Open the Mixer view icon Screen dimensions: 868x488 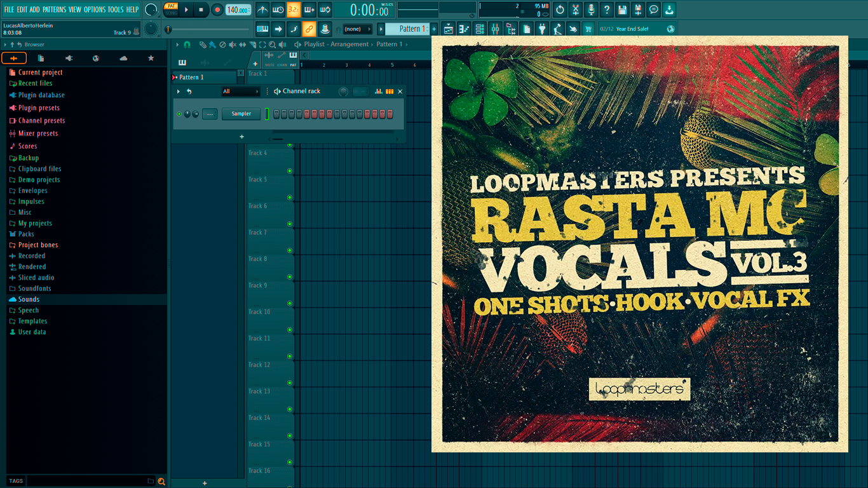tap(495, 29)
